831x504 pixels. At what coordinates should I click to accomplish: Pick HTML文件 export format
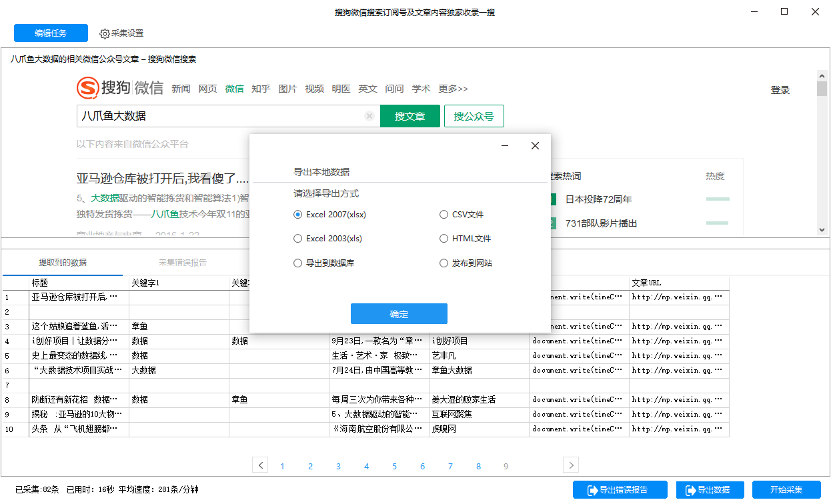[444, 239]
